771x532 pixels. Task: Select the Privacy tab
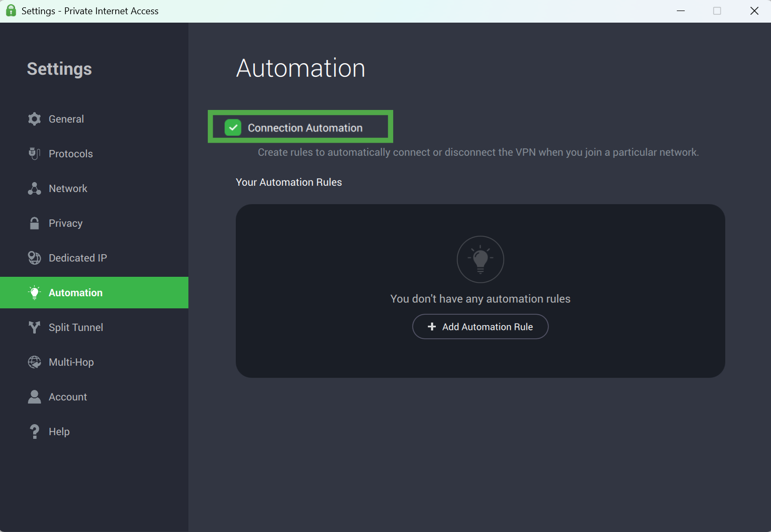click(x=94, y=223)
